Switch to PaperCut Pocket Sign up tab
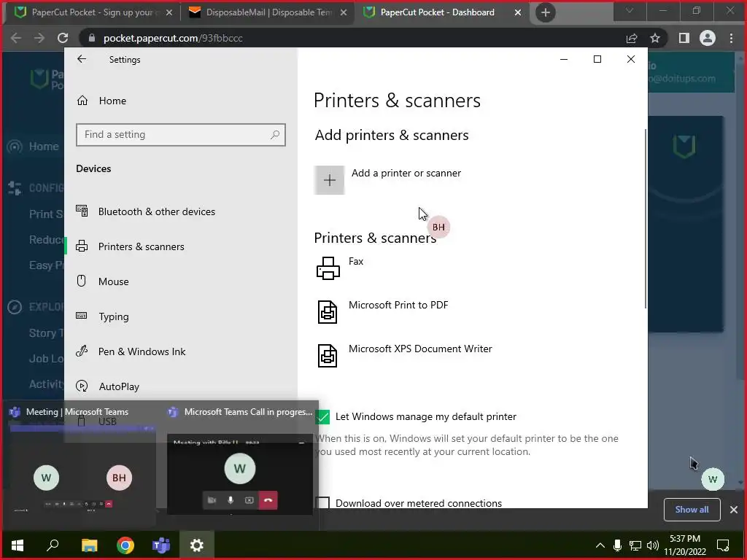 click(91, 12)
